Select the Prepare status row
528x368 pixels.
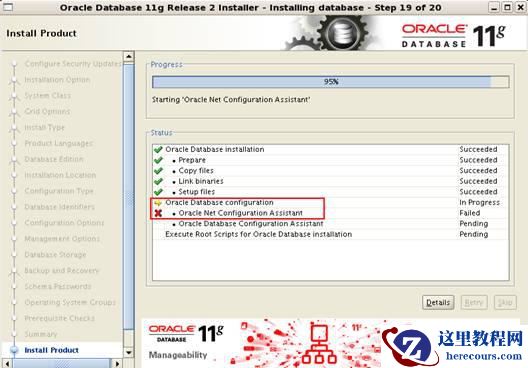click(x=331, y=160)
